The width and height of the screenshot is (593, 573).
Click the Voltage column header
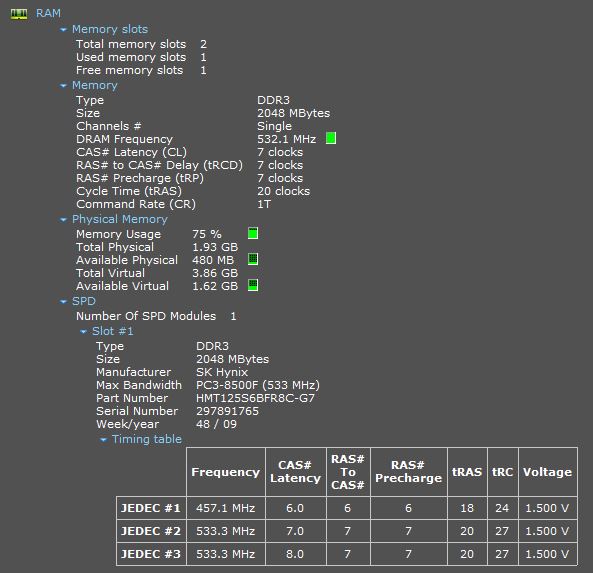[x=548, y=472]
